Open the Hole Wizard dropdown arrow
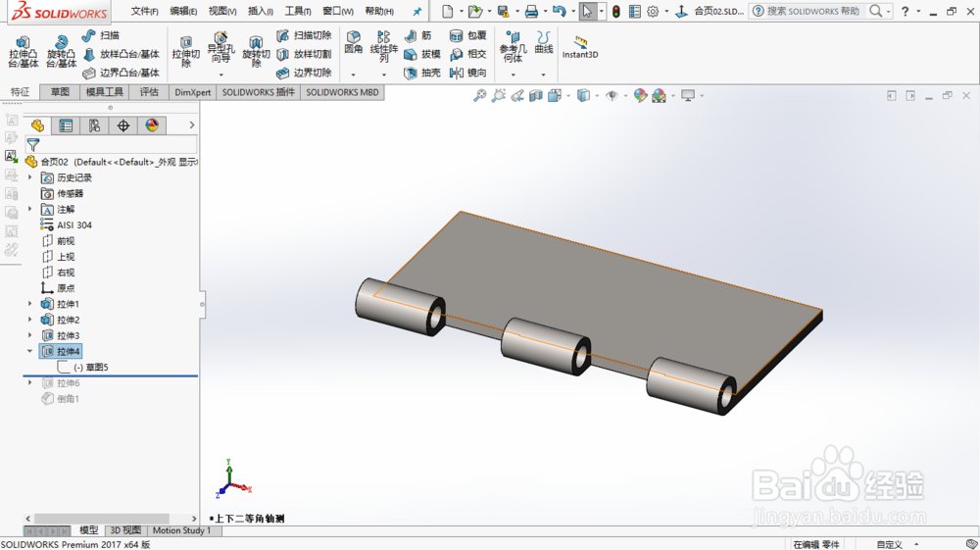980x550 pixels. [x=220, y=75]
